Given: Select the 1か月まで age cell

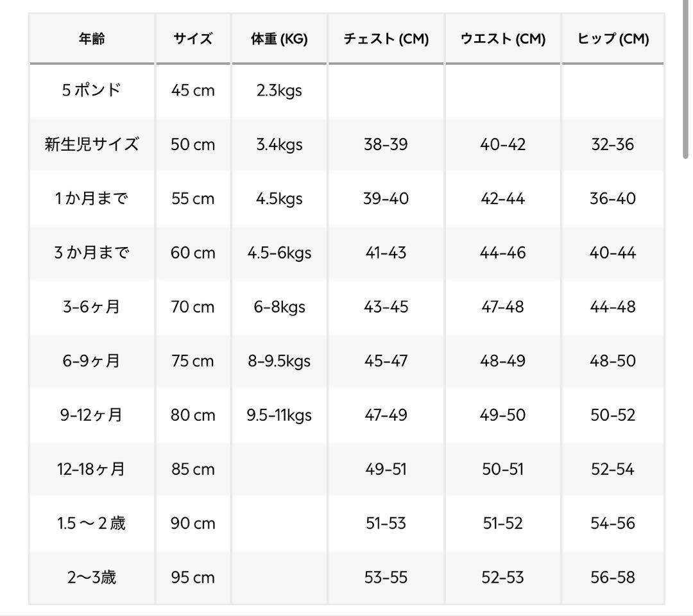Looking at the screenshot, I should (x=92, y=199).
